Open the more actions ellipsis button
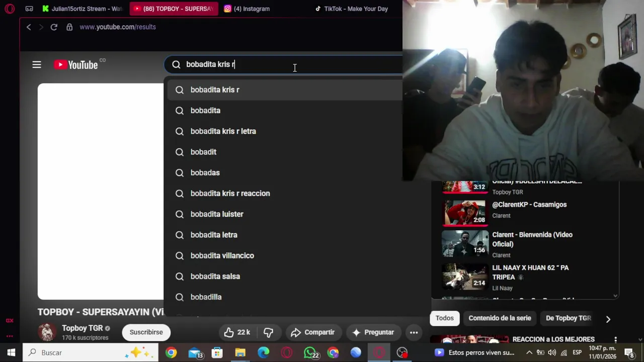Viewport: 644px width, 362px height. pyautogui.click(x=414, y=332)
